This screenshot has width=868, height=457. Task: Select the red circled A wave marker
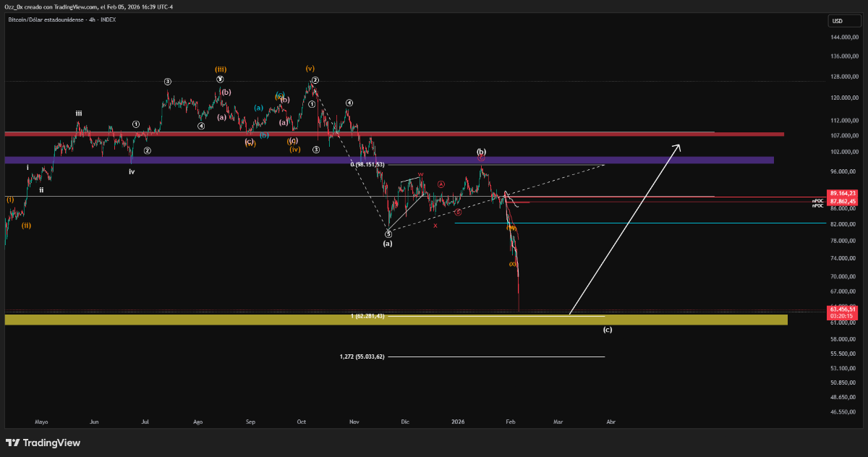(441, 184)
